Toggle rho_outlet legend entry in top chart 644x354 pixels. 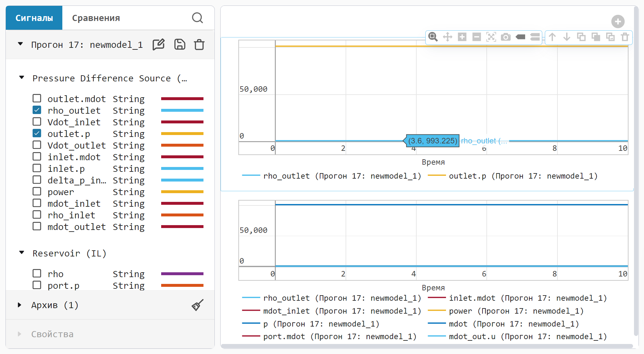331,176
